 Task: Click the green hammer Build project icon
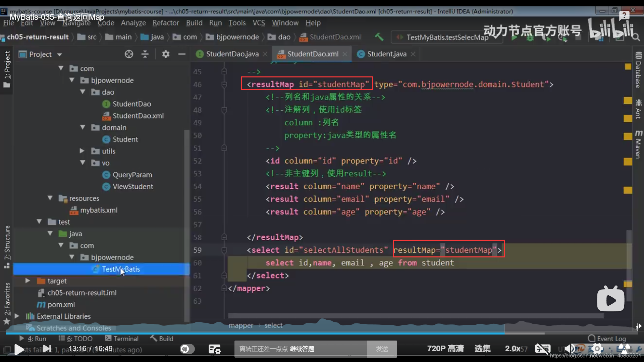(379, 37)
